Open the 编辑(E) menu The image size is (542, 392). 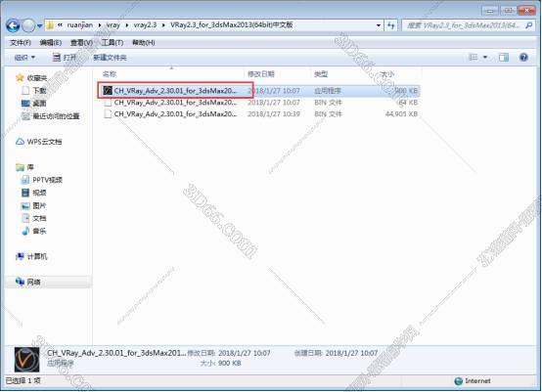click(x=51, y=42)
